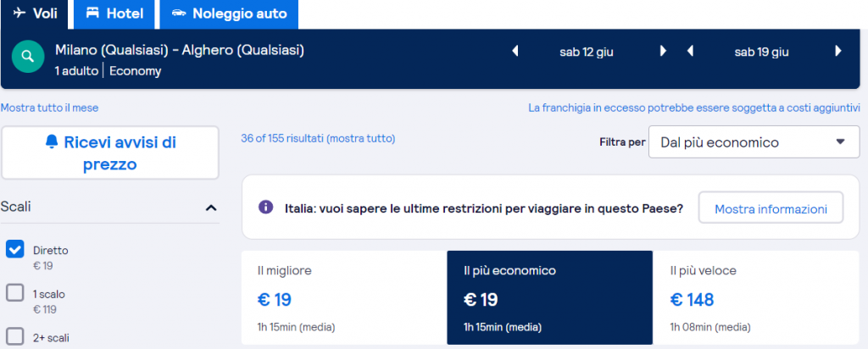The image size is (868, 349).
Task: Click Mostra informazioni button
Action: [x=771, y=208]
